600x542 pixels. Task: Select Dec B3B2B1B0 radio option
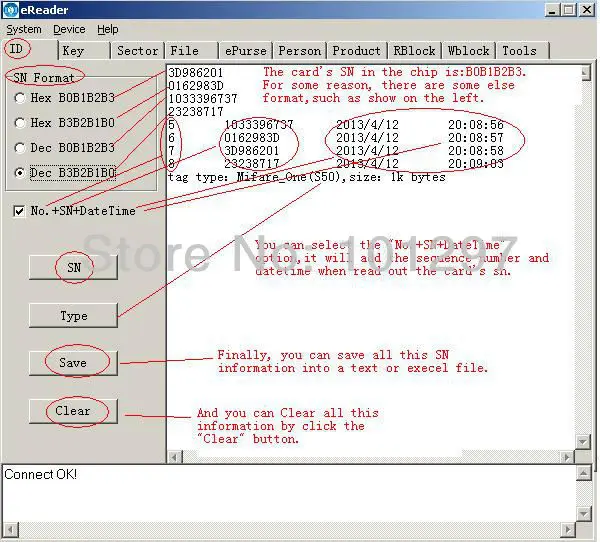64,173
